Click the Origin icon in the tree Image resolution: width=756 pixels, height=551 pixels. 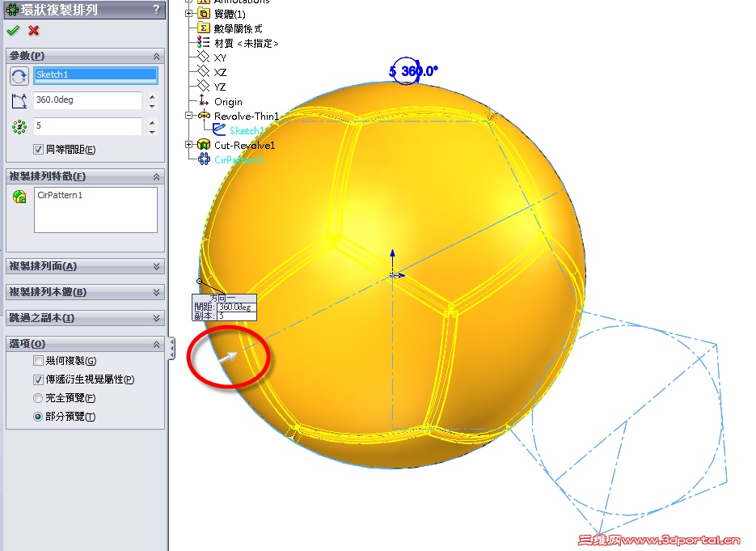[x=204, y=100]
